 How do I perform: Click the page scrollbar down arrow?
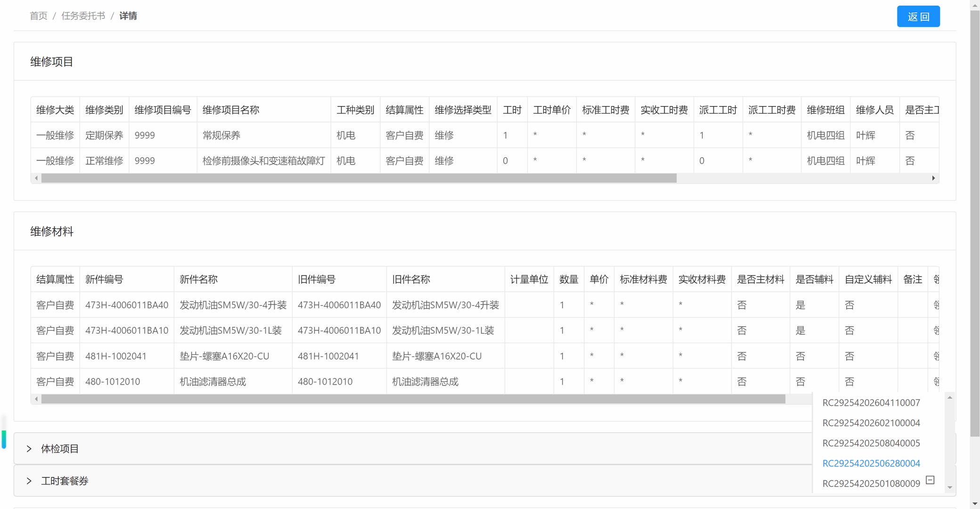[x=975, y=504]
